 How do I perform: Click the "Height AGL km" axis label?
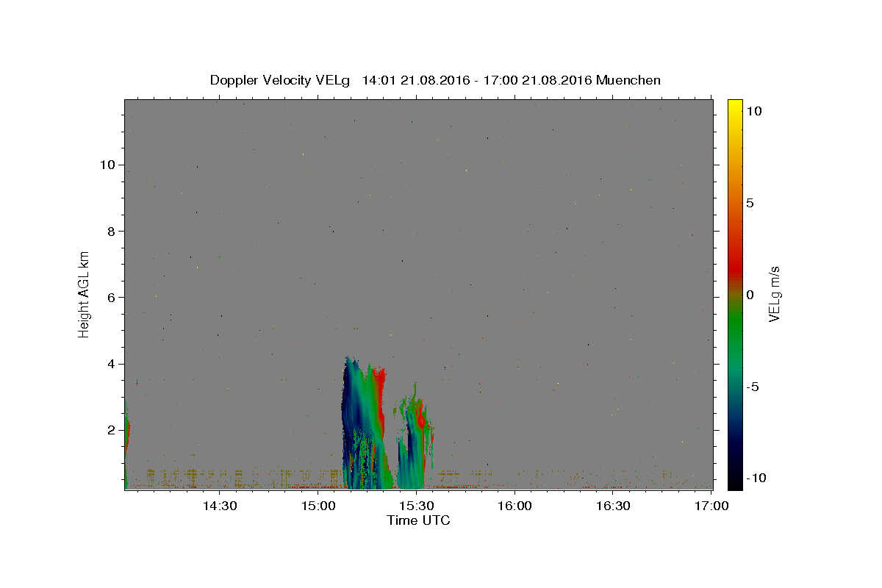click(x=84, y=294)
